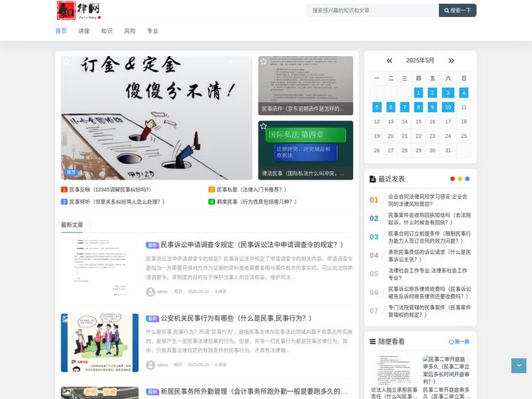Click the 推荐 badge on the banner
This screenshot has height=399, width=532.
(x=71, y=172)
